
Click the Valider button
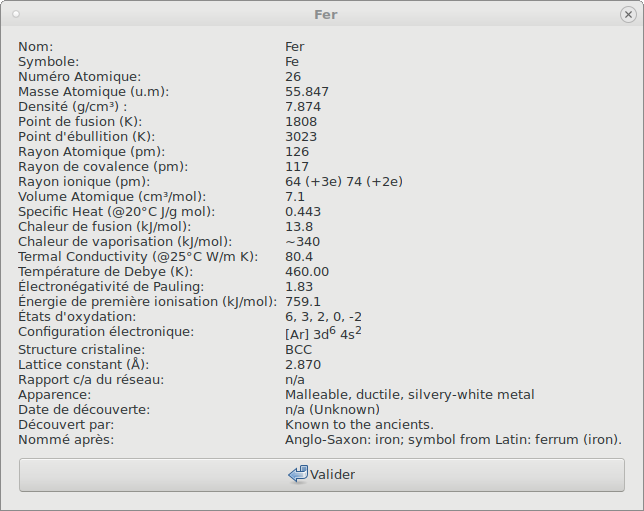pyautogui.click(x=322, y=475)
